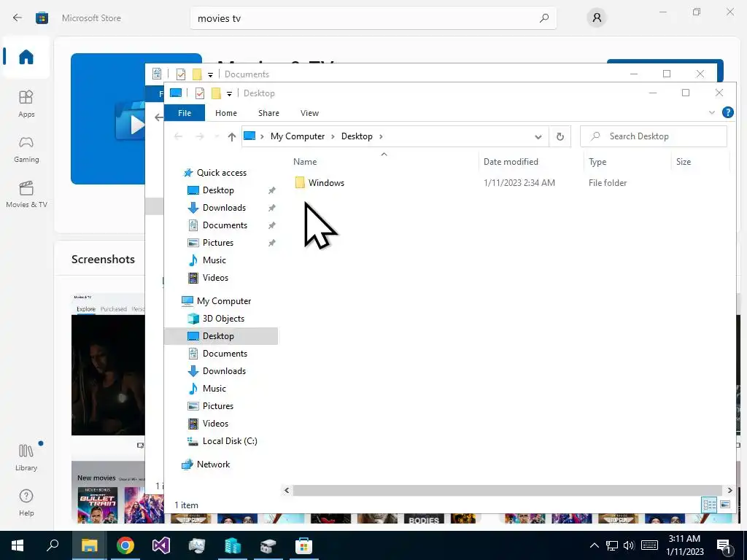Click the Properties icon in Documents window title bar
747x560 pixels.
coord(181,74)
